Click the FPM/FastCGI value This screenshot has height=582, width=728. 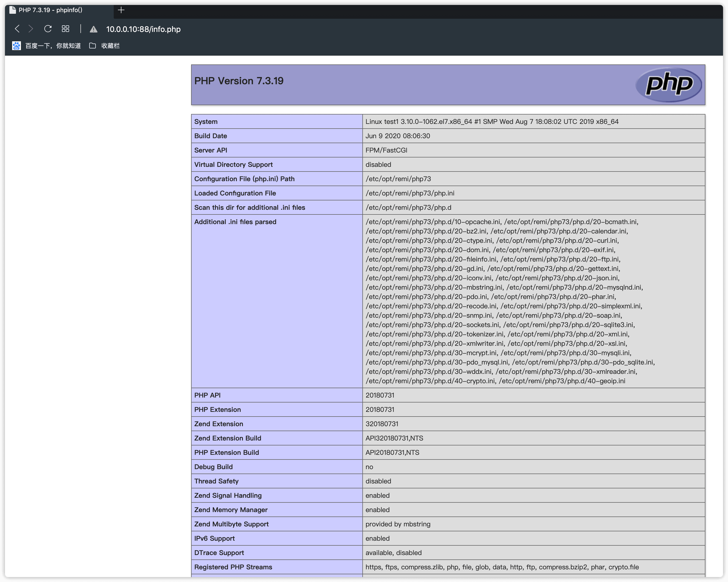click(386, 150)
